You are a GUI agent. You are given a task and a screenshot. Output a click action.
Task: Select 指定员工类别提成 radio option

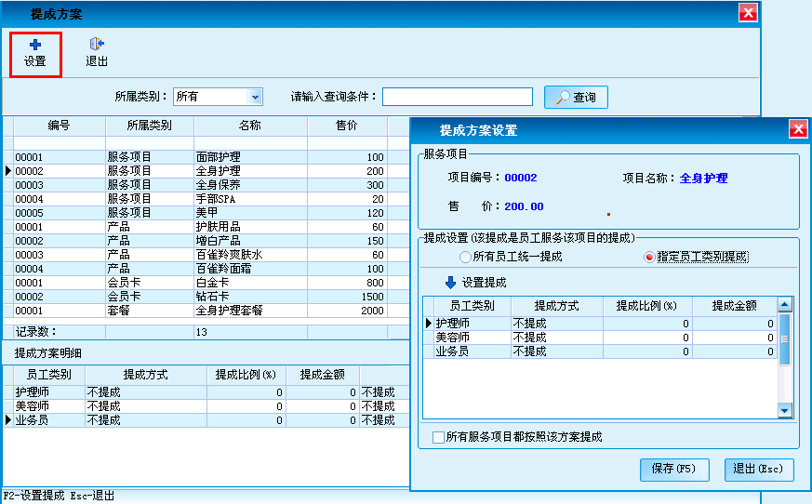coord(649,257)
